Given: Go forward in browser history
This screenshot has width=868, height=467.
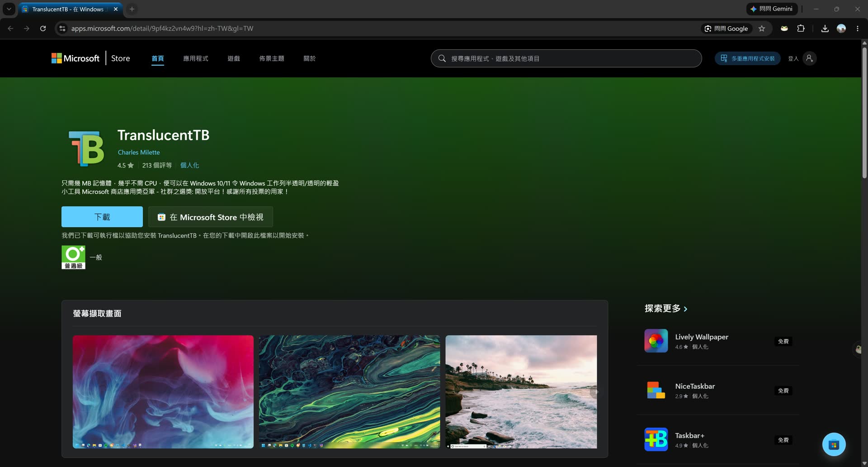Looking at the screenshot, I should click(x=27, y=29).
